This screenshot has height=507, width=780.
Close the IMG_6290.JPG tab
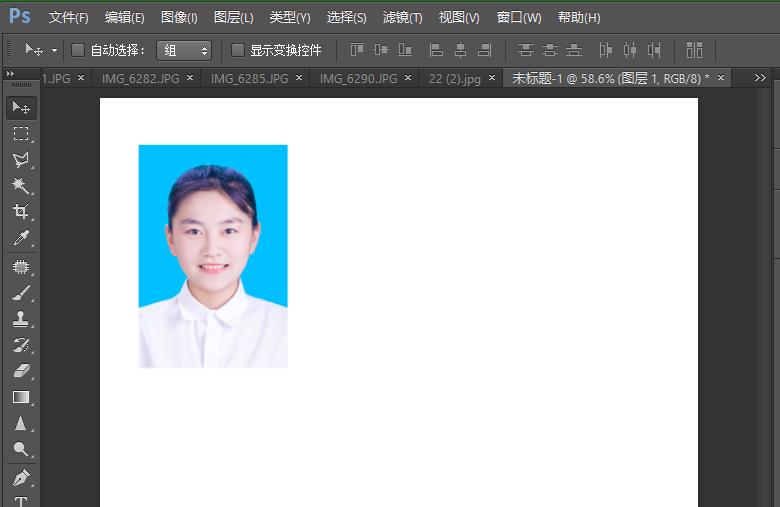[407, 78]
